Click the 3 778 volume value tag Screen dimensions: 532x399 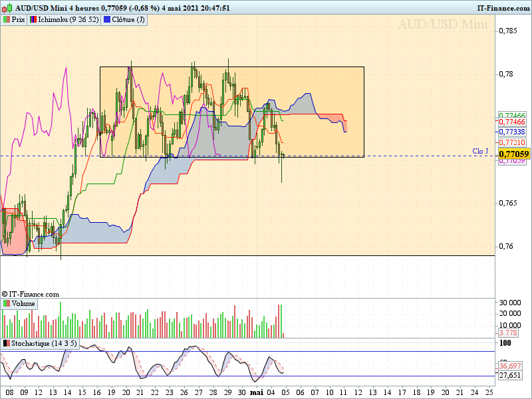(x=508, y=333)
